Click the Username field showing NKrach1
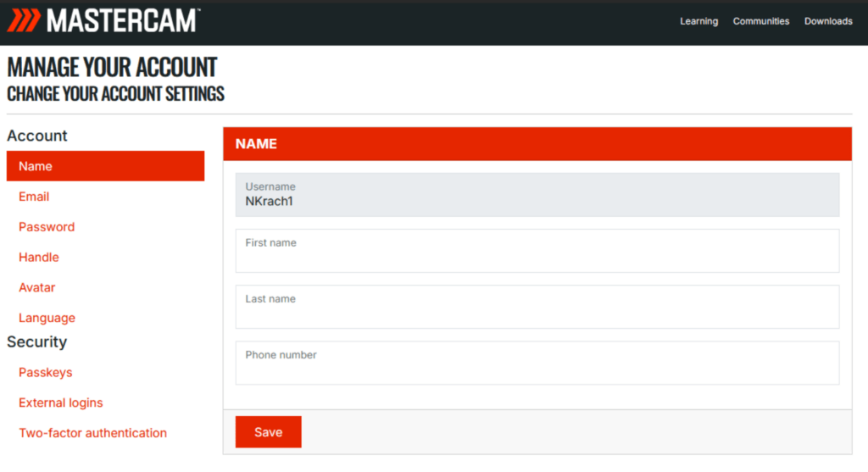Screen dimensions: 868x472 tap(537, 195)
